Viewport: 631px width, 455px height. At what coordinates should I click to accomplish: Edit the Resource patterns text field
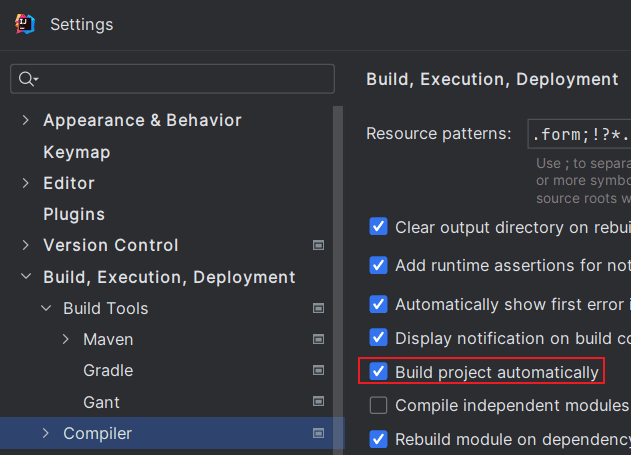580,134
